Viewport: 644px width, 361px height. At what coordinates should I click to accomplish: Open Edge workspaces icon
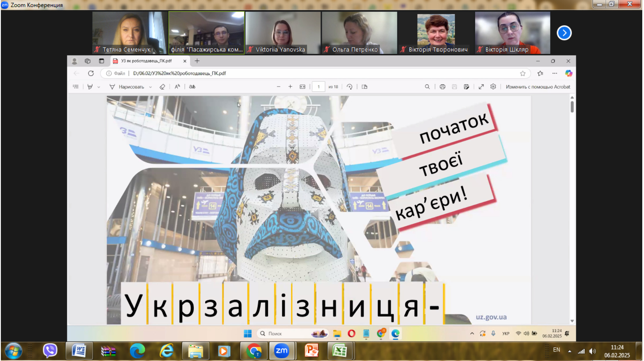tap(87, 61)
